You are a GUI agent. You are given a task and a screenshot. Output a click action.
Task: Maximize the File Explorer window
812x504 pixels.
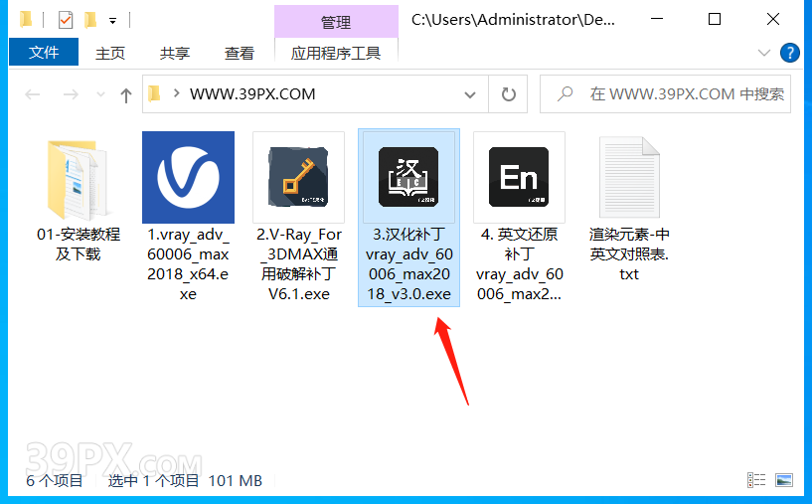tap(715, 19)
